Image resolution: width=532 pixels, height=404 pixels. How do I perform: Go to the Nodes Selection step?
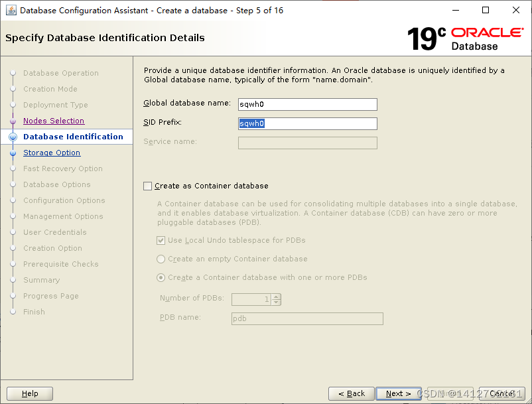pos(54,121)
